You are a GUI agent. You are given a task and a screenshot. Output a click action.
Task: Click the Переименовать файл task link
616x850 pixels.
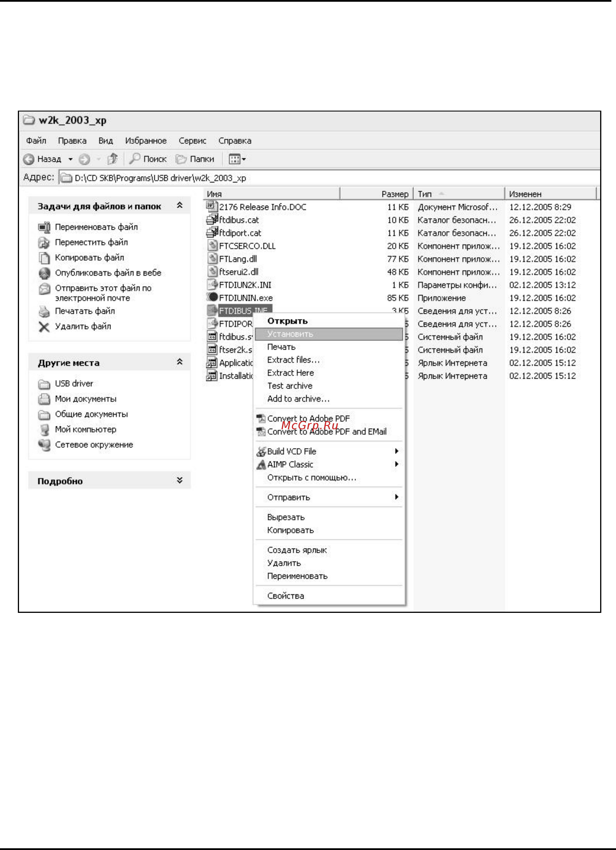[96, 227]
